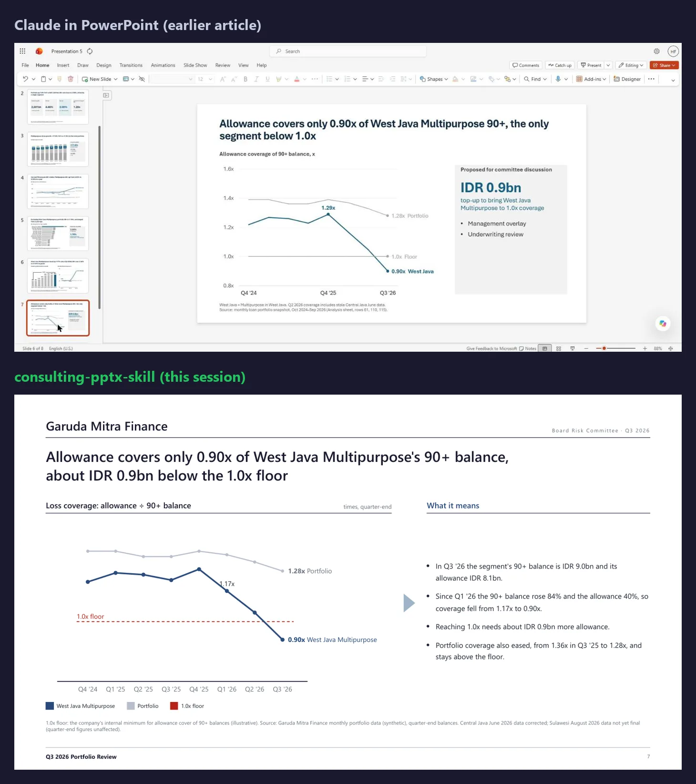Click the Fit slide to window icon
The height and width of the screenshot is (784, 696).
[x=671, y=348]
